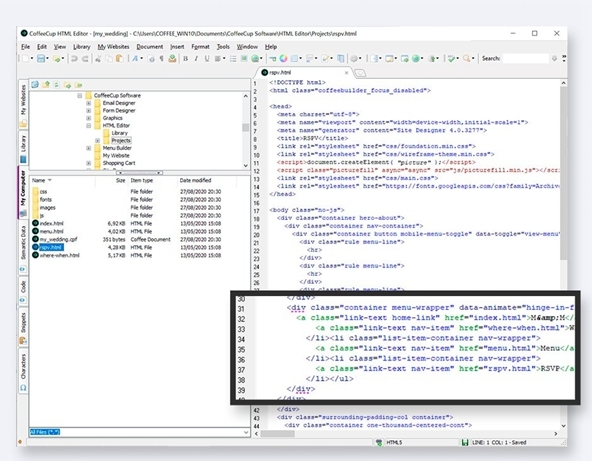Expand the Graphics folder node
This screenshot has width=592, height=461.
click(88, 118)
